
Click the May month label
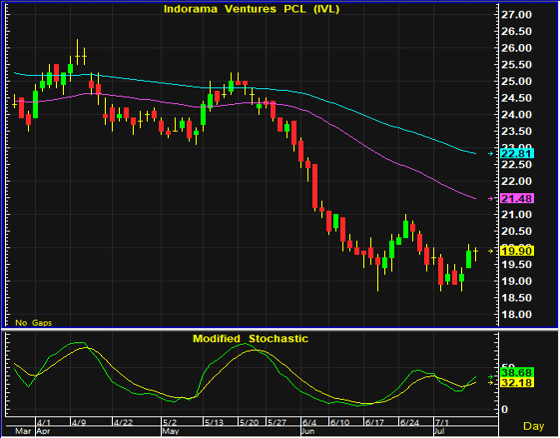(170, 431)
